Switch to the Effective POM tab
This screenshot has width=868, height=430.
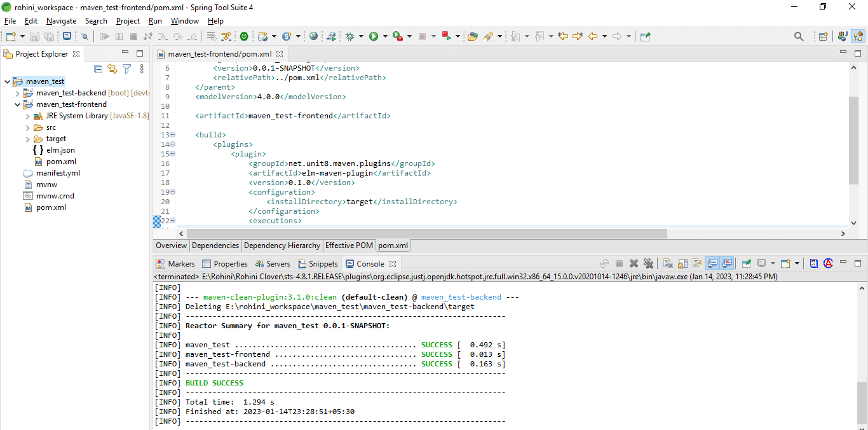pyautogui.click(x=349, y=246)
